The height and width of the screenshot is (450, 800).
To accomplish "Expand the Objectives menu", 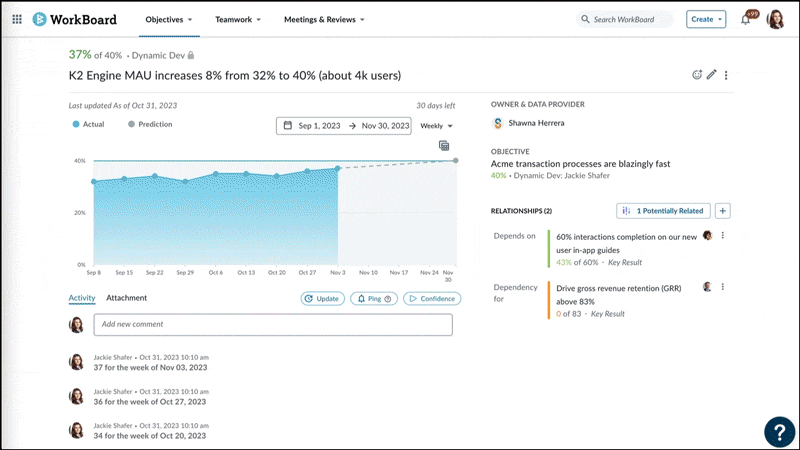I will pos(169,19).
